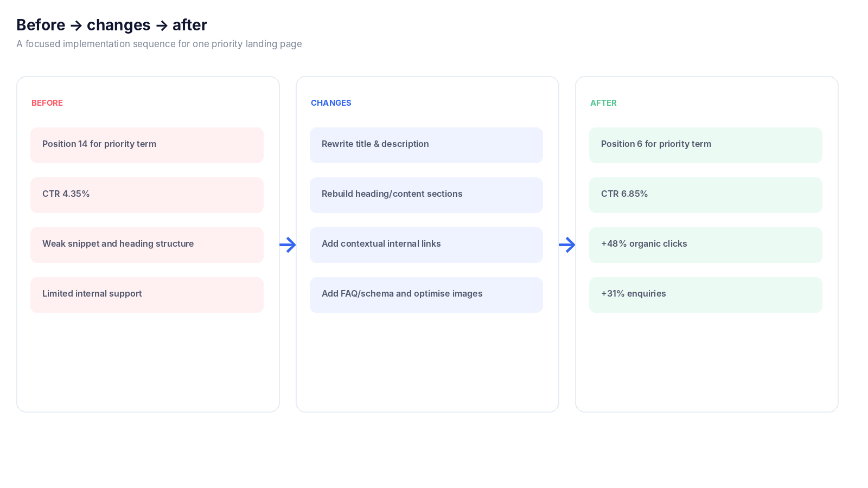Click the 'CTR 6.85%' card
The width and height of the screenshot is (868, 488).
coord(706,195)
